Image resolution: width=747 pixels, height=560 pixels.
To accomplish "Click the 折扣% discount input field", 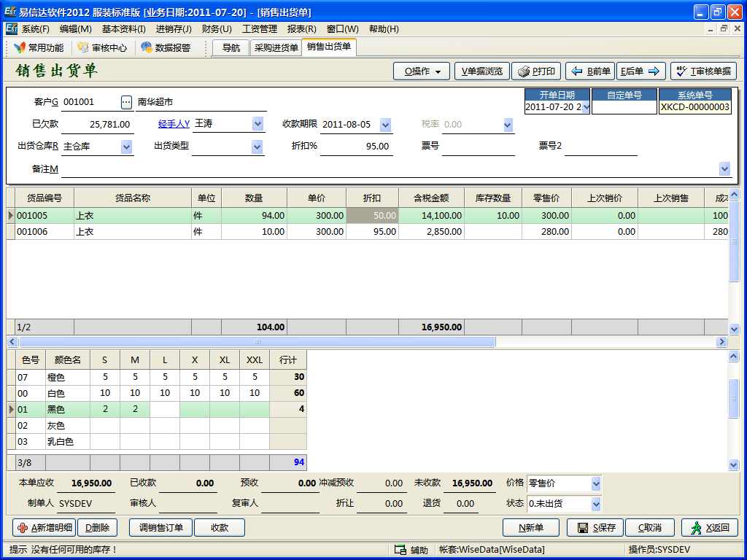I will tap(356, 147).
